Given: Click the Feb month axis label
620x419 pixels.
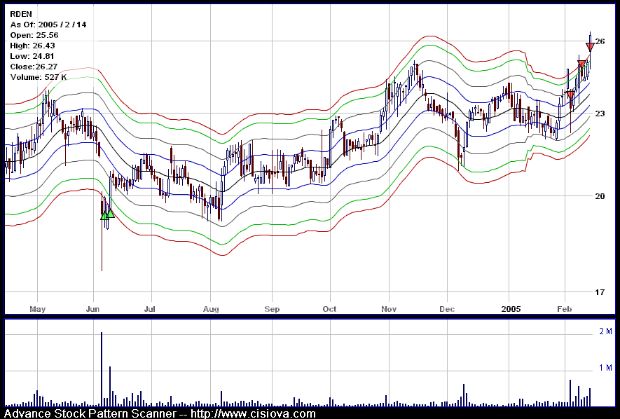Looking at the screenshot, I should tap(564, 309).
